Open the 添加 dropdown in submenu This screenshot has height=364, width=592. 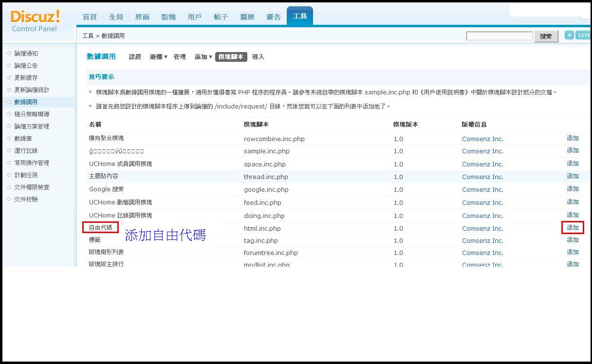[x=203, y=57]
